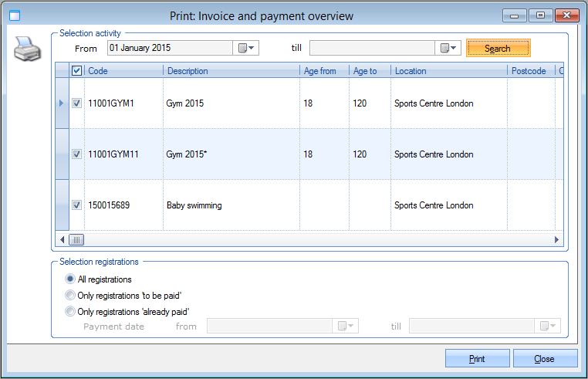Click the Close button at bottom
Viewport: 588px width, 379px height.
click(545, 359)
